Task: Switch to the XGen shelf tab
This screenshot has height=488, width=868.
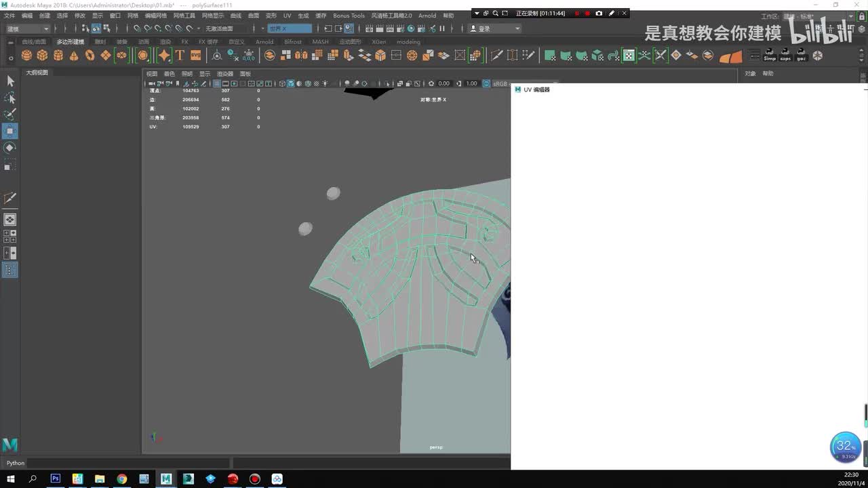Action: coord(378,42)
